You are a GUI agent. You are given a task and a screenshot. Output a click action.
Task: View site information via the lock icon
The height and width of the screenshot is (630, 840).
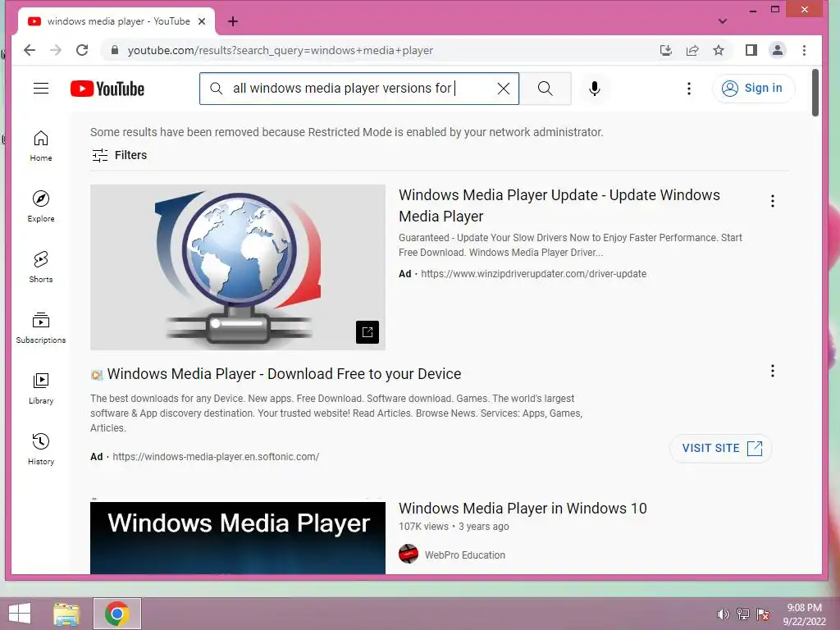point(114,50)
